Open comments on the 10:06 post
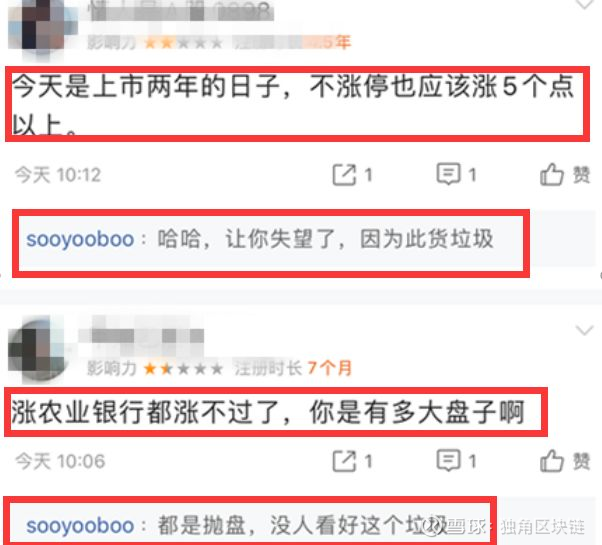The image size is (602, 545). (x=456, y=461)
